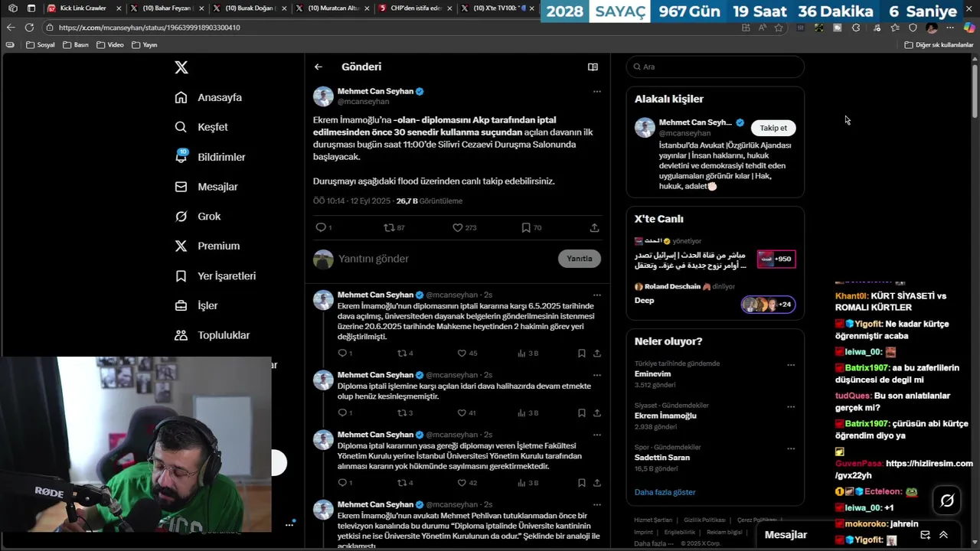Click the Ara search field
The width and height of the screenshot is (980, 551).
coord(715,67)
